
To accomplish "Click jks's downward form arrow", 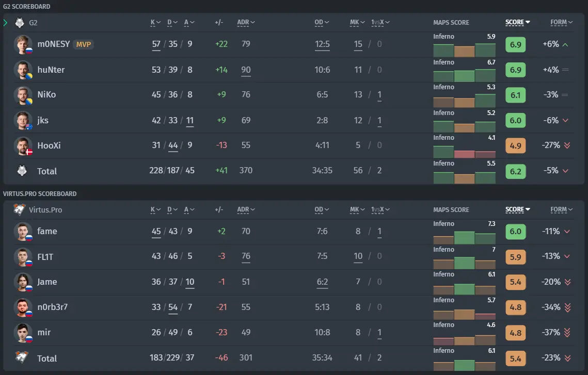I will point(565,120).
